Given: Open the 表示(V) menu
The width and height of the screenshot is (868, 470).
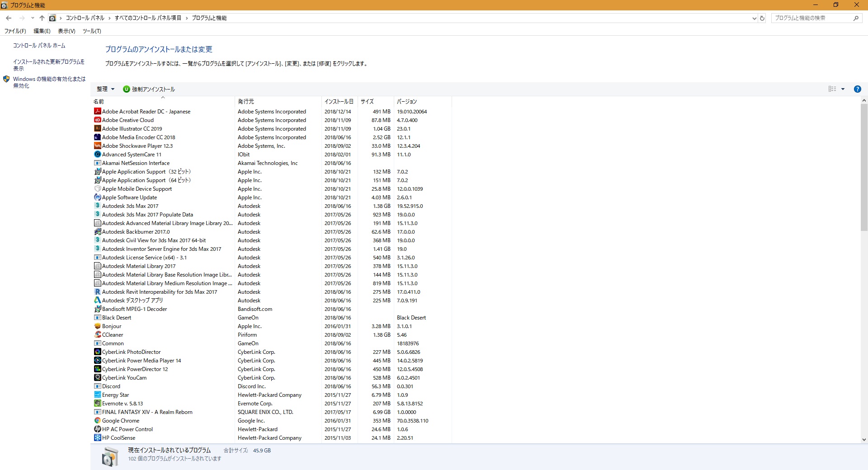Looking at the screenshot, I should click(66, 31).
